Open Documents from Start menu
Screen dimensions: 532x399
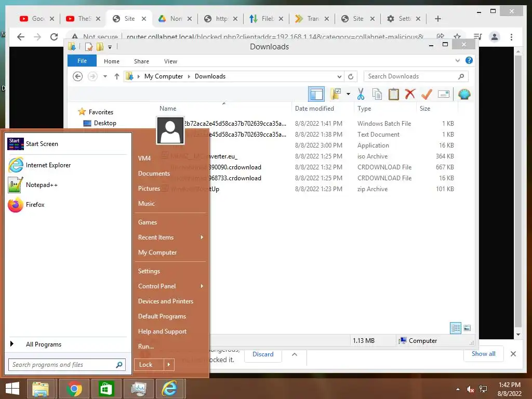pos(154,174)
